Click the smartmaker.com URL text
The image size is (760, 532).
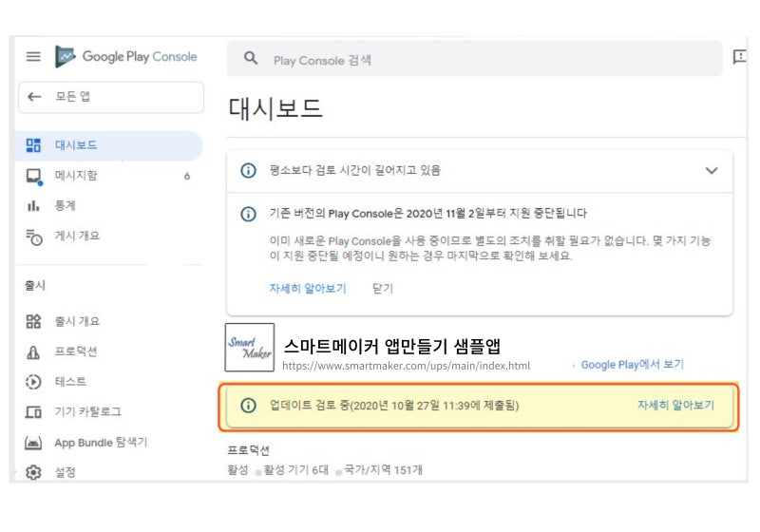click(x=407, y=366)
